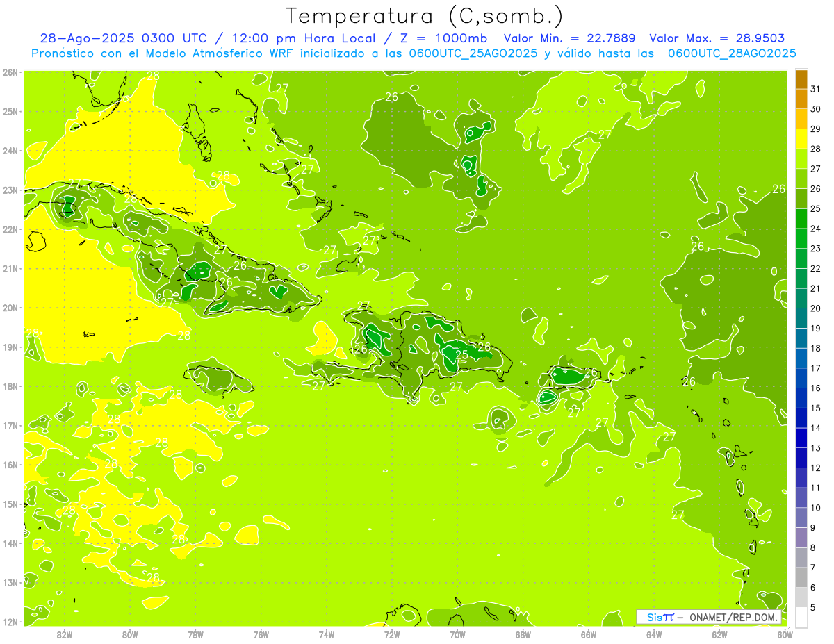Image resolution: width=834 pixels, height=644 pixels.
Task: Click the longitude axis label '82W'
Action: click(64, 634)
